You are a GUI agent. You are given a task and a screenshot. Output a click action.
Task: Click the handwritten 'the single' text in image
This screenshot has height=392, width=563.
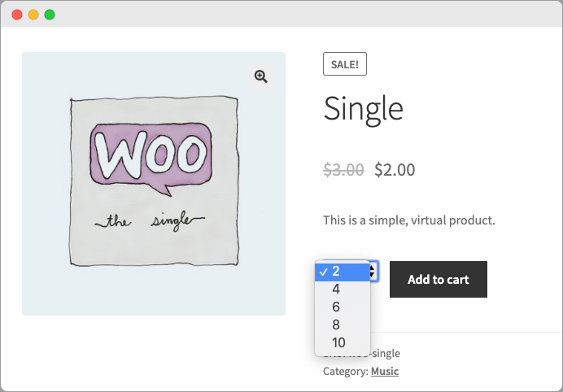(150, 220)
